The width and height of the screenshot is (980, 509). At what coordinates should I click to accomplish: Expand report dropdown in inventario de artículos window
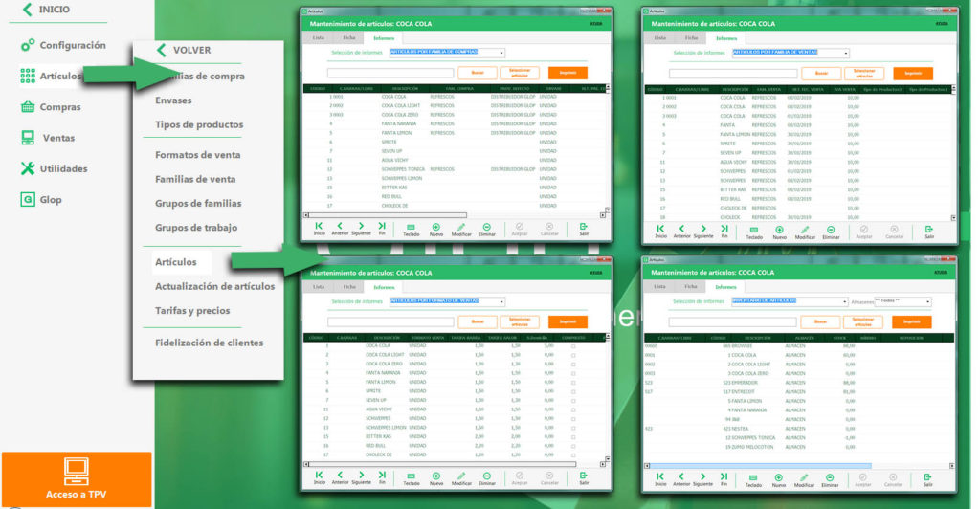[844, 301]
